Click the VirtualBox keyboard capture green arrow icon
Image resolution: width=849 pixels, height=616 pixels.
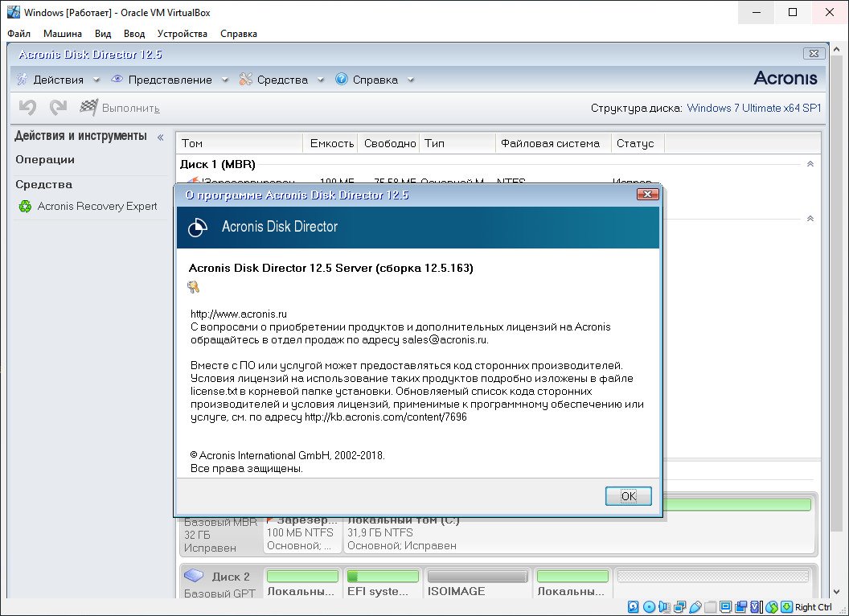787,607
